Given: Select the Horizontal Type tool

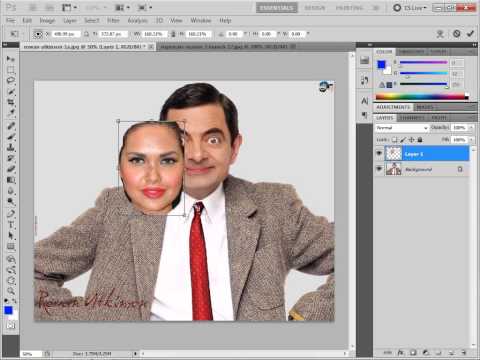Looking at the screenshot, I should click(x=11, y=225).
